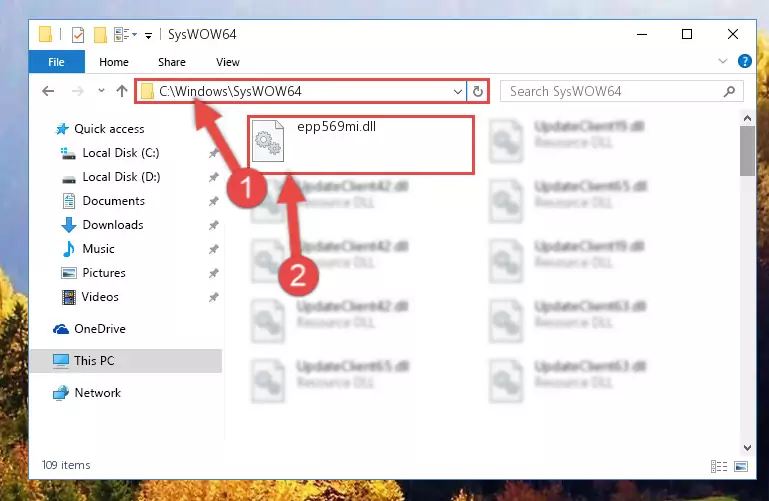Maximize the SysWOW64 window

click(x=687, y=34)
